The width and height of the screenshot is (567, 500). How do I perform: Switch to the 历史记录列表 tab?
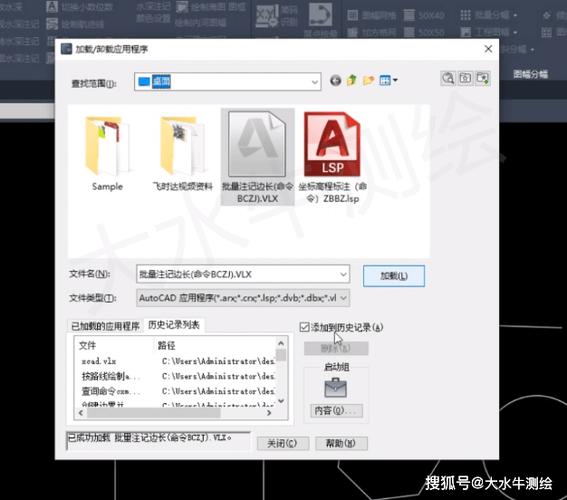point(174,325)
